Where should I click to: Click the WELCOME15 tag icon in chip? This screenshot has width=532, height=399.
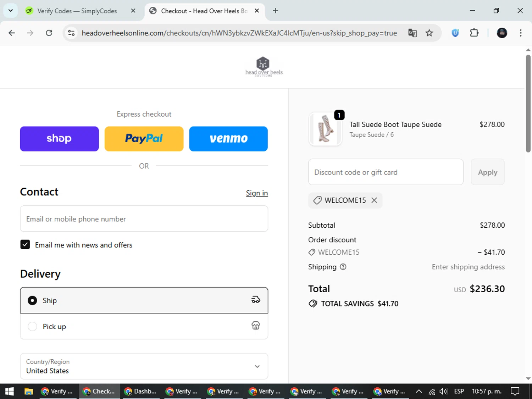tap(317, 200)
